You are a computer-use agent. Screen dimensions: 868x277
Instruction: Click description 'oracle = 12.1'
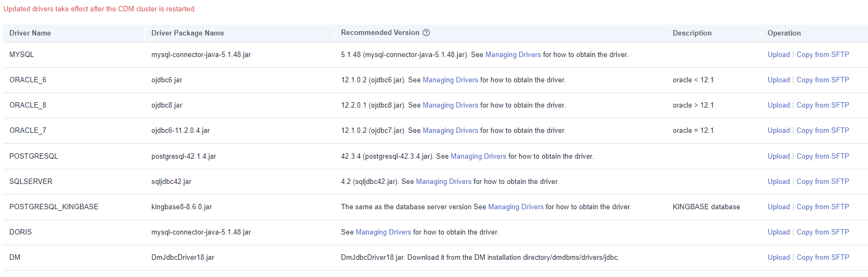693,131
